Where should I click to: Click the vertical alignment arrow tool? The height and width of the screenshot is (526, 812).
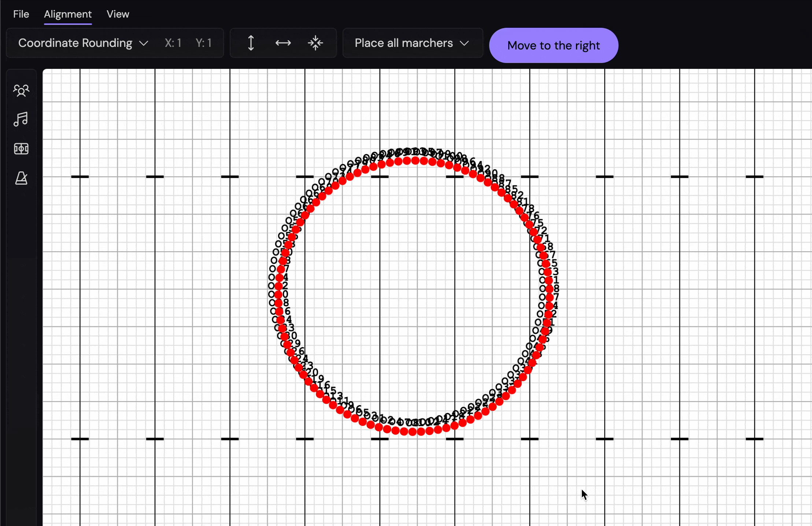(250, 43)
